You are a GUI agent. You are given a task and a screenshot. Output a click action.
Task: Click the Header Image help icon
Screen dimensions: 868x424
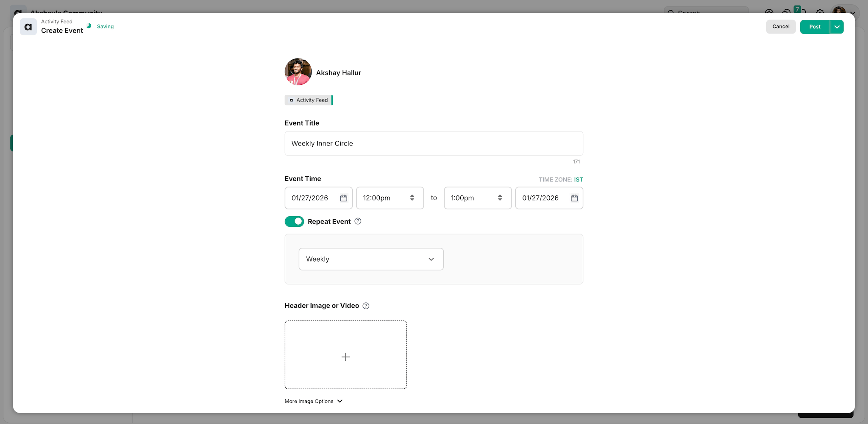pyautogui.click(x=366, y=306)
